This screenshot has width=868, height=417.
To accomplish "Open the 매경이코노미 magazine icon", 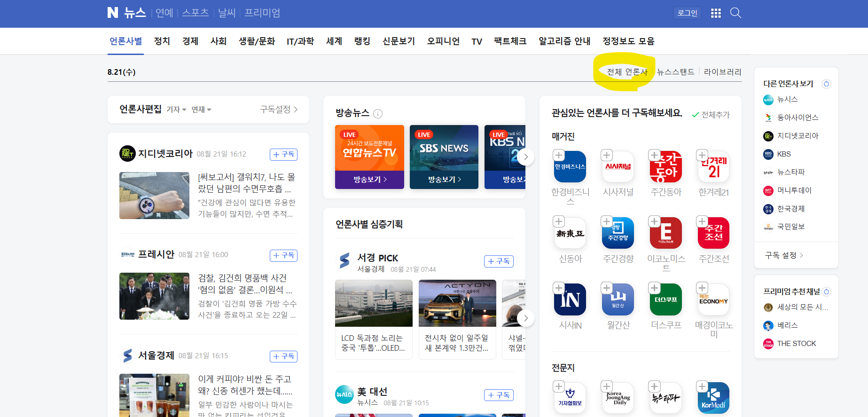I will [713, 299].
